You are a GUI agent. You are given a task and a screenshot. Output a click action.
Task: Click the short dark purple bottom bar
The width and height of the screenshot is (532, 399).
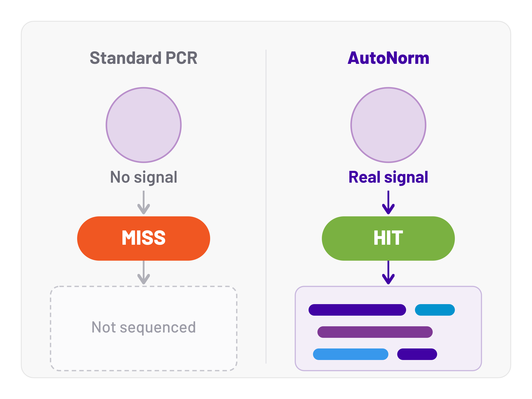tap(417, 354)
